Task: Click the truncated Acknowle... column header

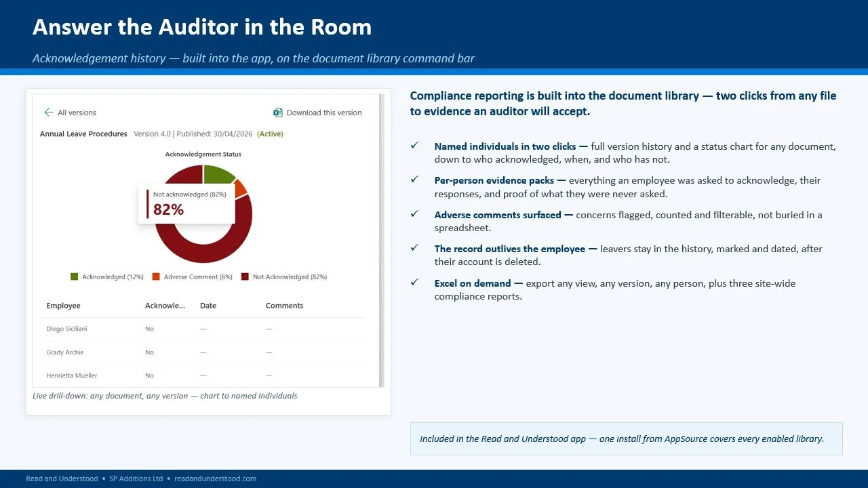Action: (x=165, y=306)
